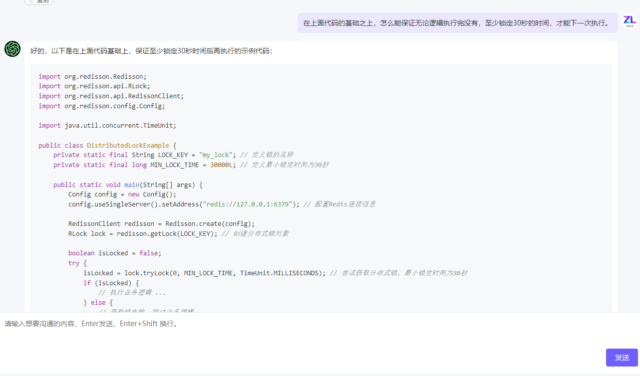Click the line import org.redisson.Redisson;
Screen dimensions: 640x376
click(92, 76)
